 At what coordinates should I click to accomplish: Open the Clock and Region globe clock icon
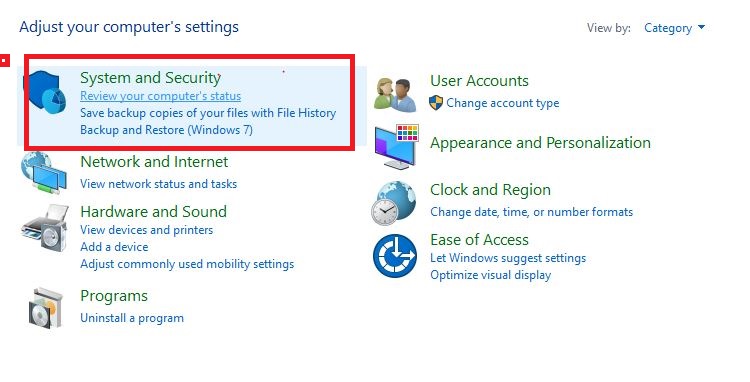pyautogui.click(x=394, y=203)
